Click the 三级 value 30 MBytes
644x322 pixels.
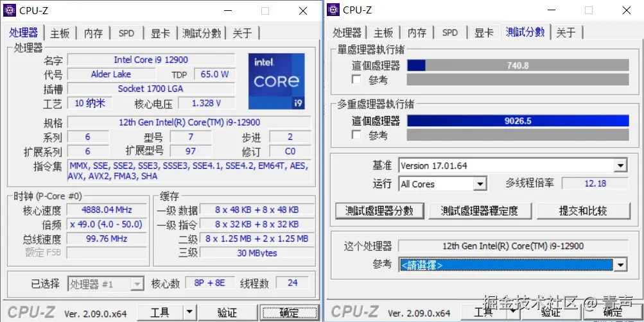coord(257,253)
